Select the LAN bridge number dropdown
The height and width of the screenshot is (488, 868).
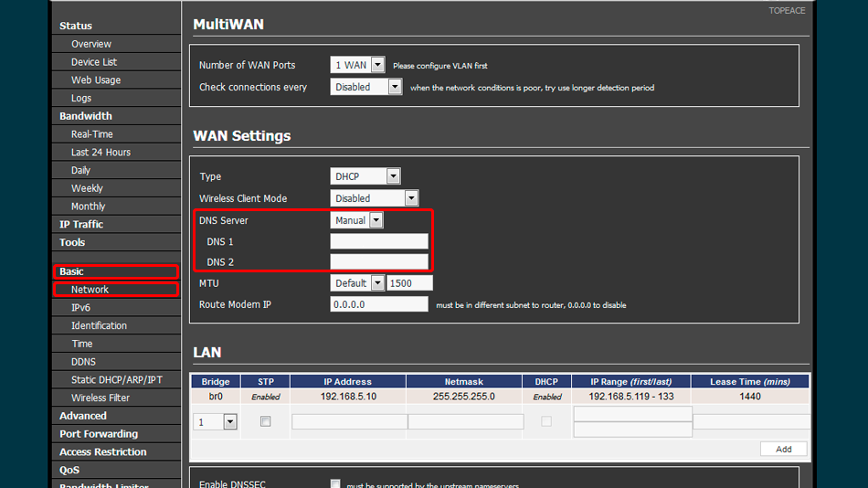[x=216, y=421]
